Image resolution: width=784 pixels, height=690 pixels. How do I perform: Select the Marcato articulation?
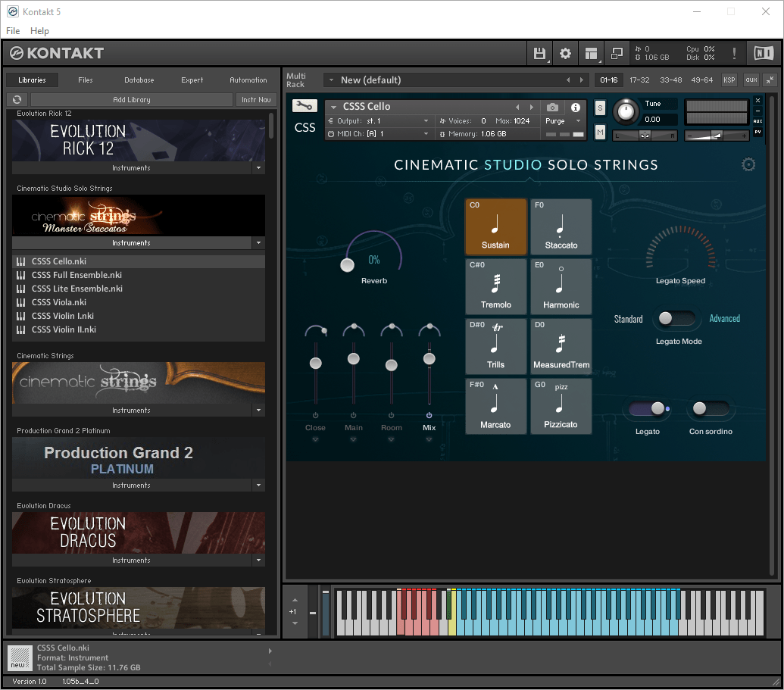click(496, 407)
